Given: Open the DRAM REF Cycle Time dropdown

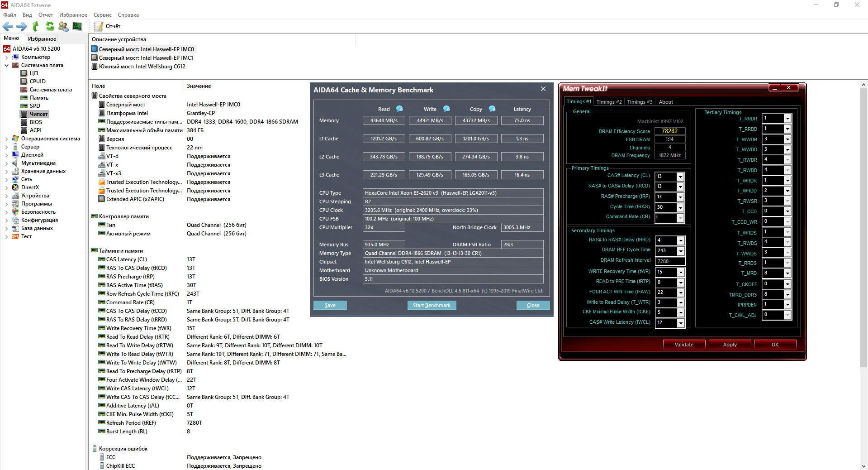Looking at the screenshot, I should [680, 251].
